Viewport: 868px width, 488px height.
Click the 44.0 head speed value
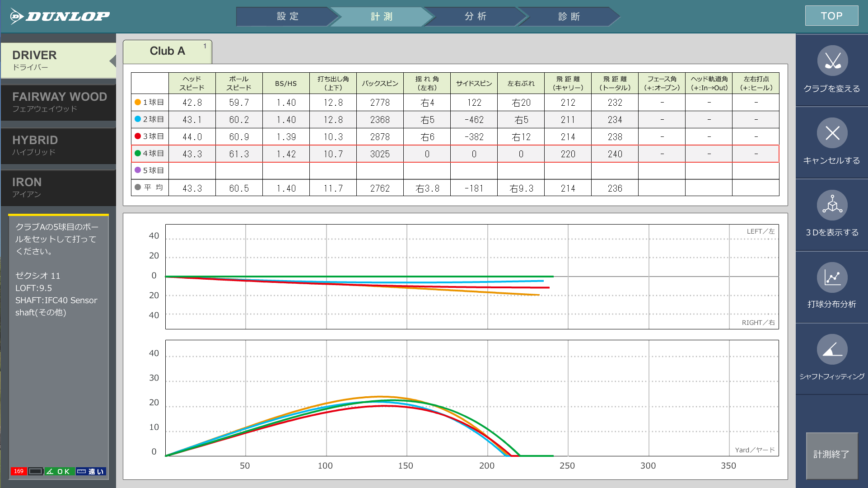tap(192, 137)
